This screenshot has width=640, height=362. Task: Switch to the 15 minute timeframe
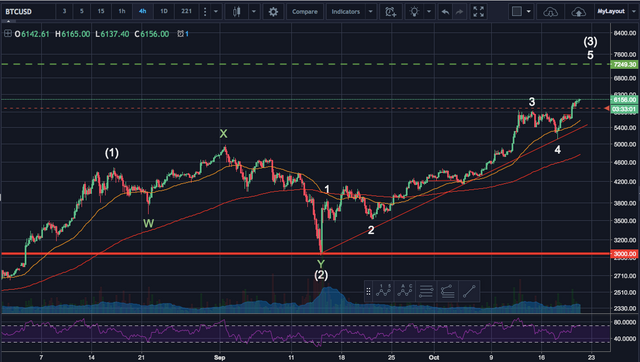100,11
